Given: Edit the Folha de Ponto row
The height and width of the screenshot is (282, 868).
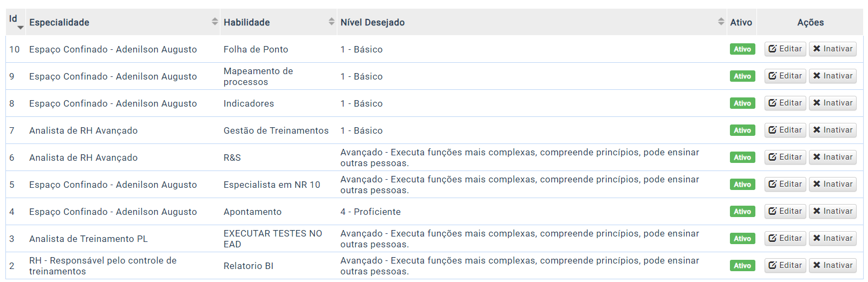Looking at the screenshot, I should [785, 49].
